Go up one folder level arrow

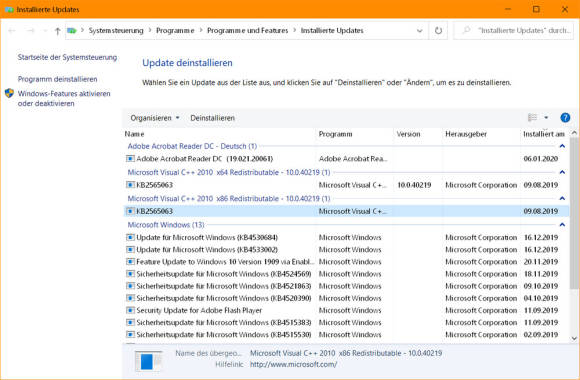(57, 31)
